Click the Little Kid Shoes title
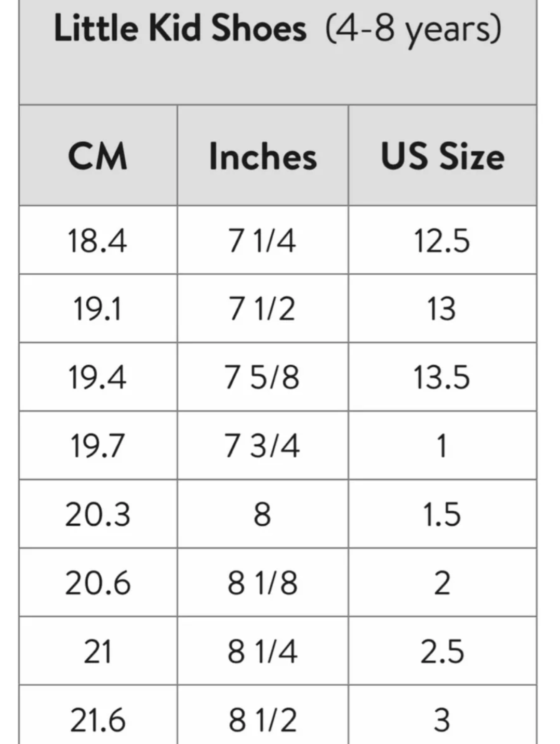The height and width of the screenshot is (744, 560). pos(277,29)
